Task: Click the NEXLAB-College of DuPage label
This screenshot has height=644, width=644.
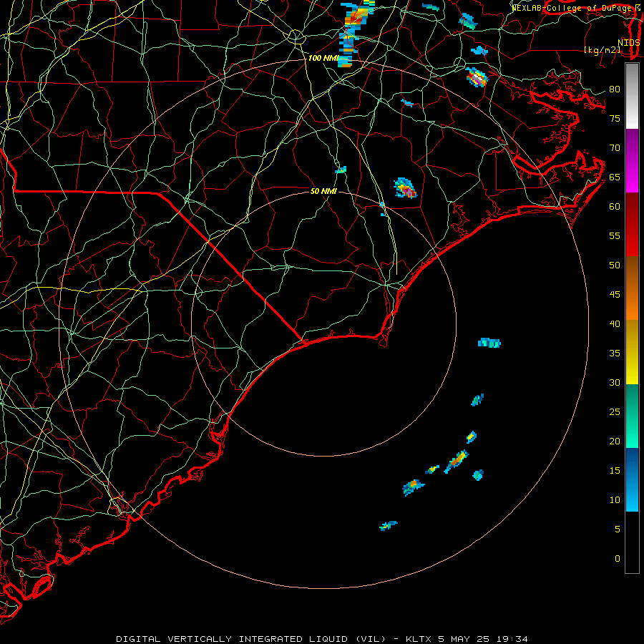Action: pos(572,8)
